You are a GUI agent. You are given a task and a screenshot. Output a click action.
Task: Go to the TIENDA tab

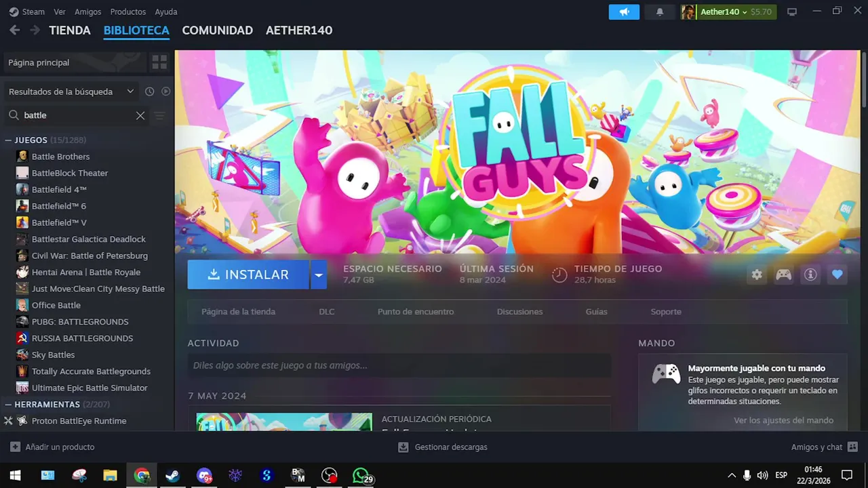(x=70, y=30)
